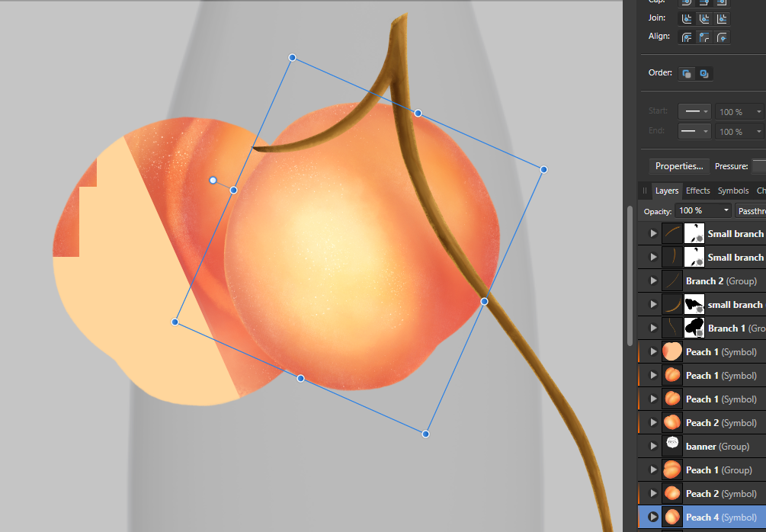Select the bevel join stroke icon

pos(704,18)
